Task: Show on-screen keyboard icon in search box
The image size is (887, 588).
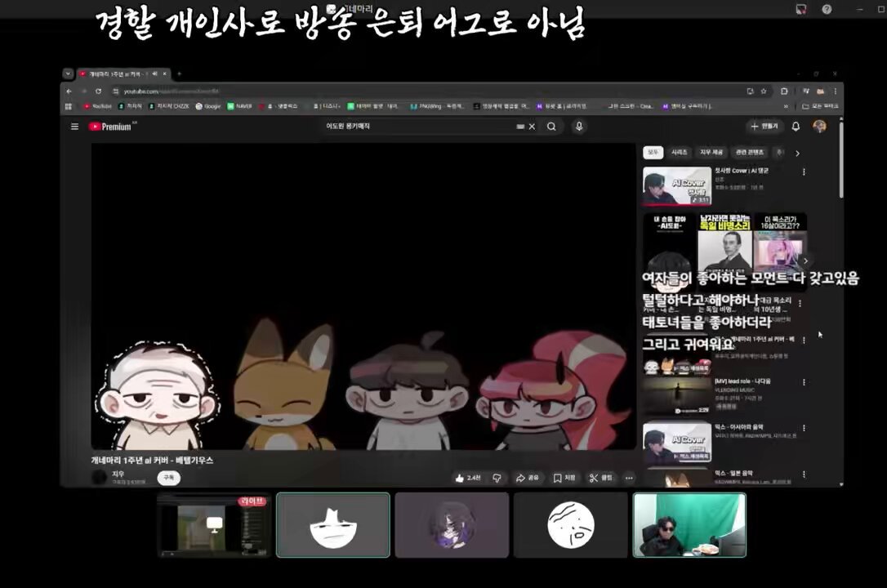Action: coord(520,127)
